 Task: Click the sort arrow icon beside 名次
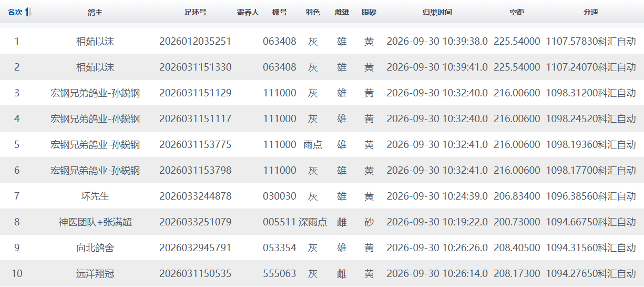click(28, 12)
